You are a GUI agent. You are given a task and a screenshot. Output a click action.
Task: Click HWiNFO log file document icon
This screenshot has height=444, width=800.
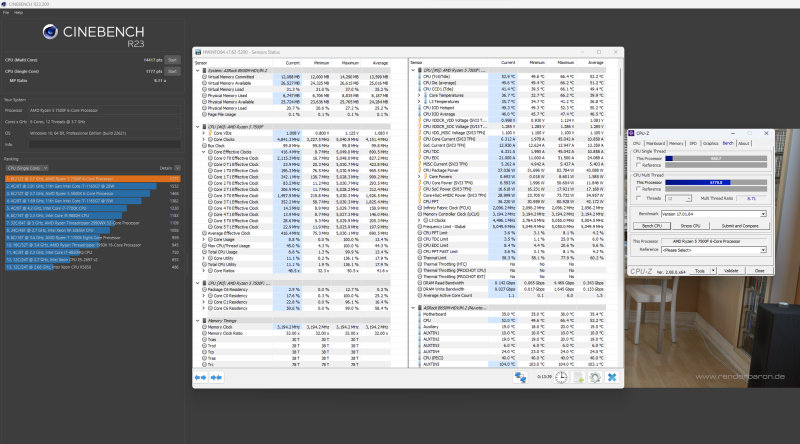tap(578, 378)
